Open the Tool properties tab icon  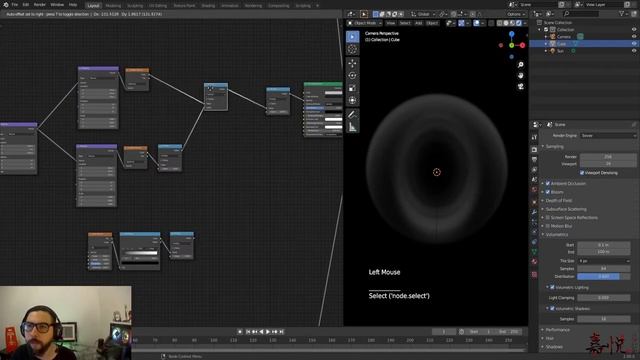534,138
